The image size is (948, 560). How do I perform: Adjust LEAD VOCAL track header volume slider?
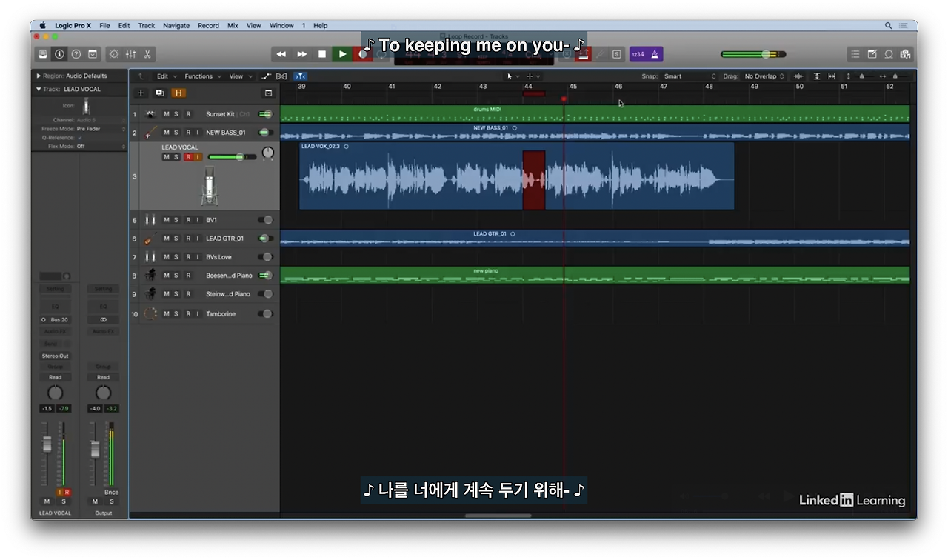tap(232, 157)
